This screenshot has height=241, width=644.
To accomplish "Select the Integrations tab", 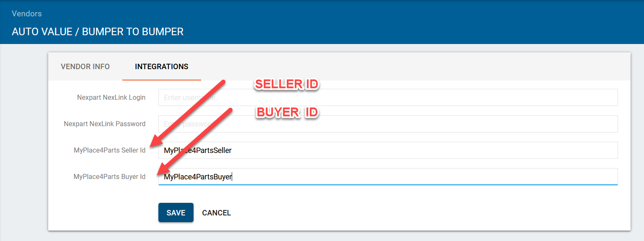I will (x=161, y=67).
